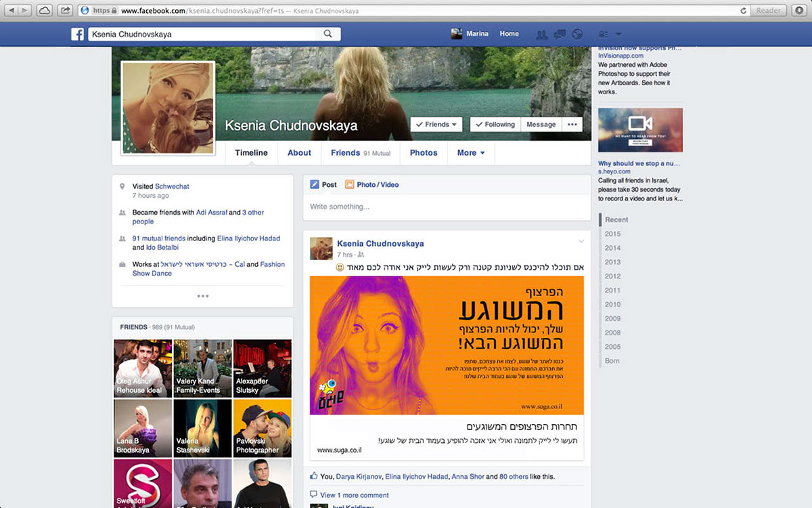Click the search magnifier icon

328,34
